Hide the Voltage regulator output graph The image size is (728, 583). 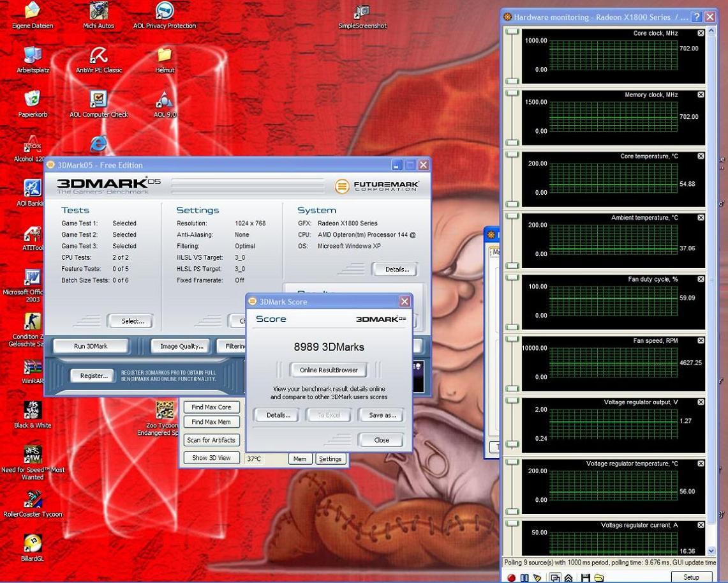coord(701,402)
